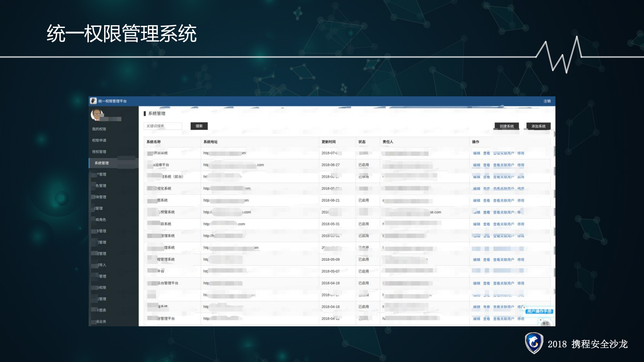644x362 pixels.
Task: Click 添加系统 at top right
Action: pos(539,126)
